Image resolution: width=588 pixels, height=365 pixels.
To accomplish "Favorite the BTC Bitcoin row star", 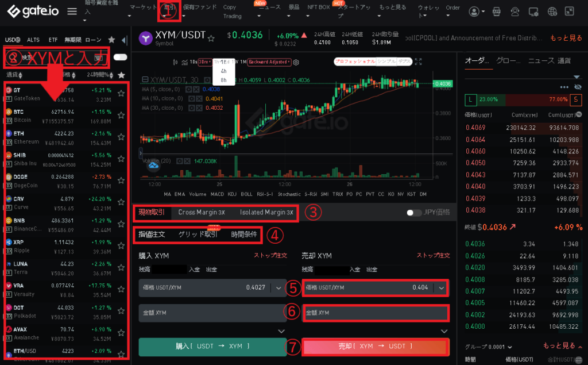I will pyautogui.click(x=121, y=116).
